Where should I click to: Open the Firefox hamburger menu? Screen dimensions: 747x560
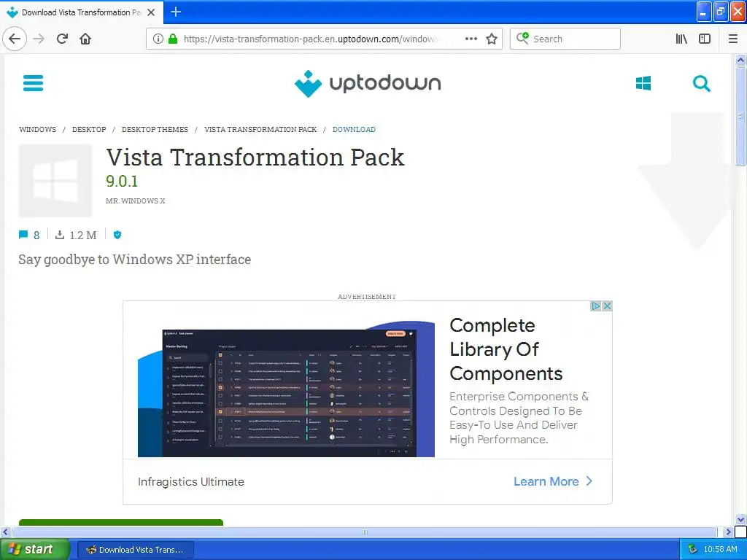[x=733, y=39]
